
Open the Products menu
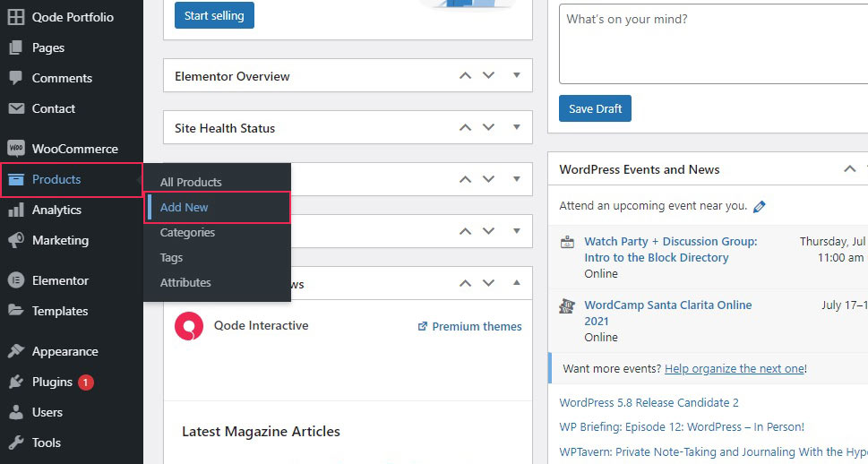pos(72,179)
